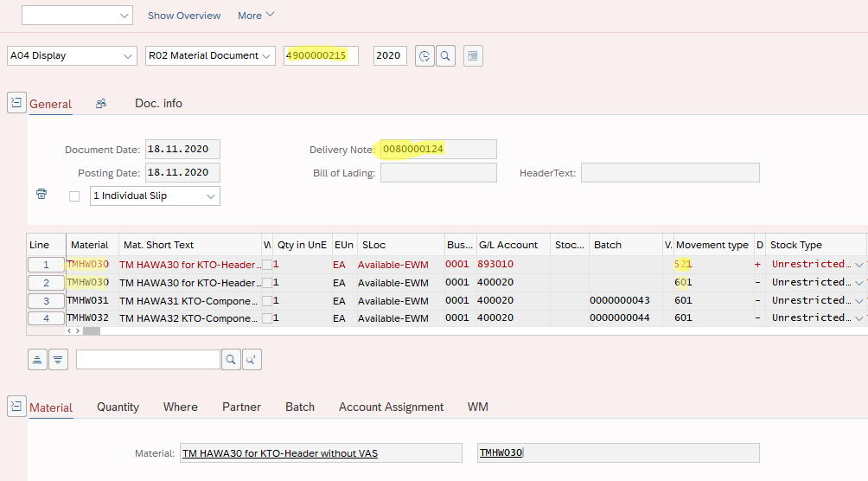Screen dimensions: 868x481
Task: Open the Account Assignment tab
Action: point(392,407)
